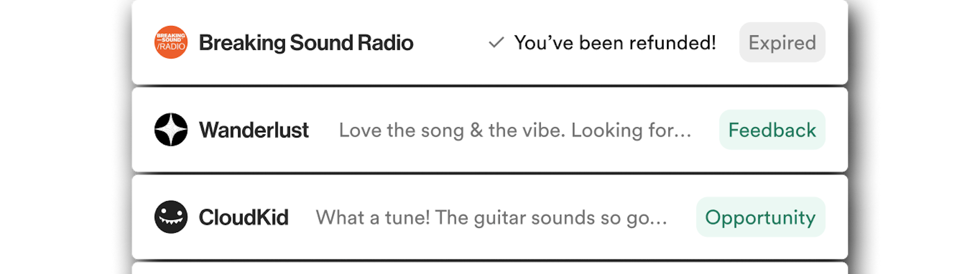Click the orange Breaking Sound Radio logo
980x274 pixels.
(x=171, y=42)
